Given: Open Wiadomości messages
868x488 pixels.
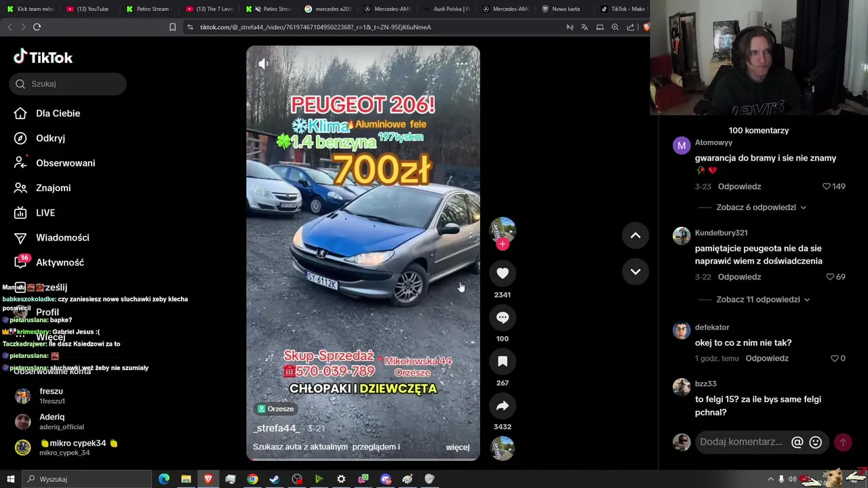Looking at the screenshot, I should pos(52,238).
